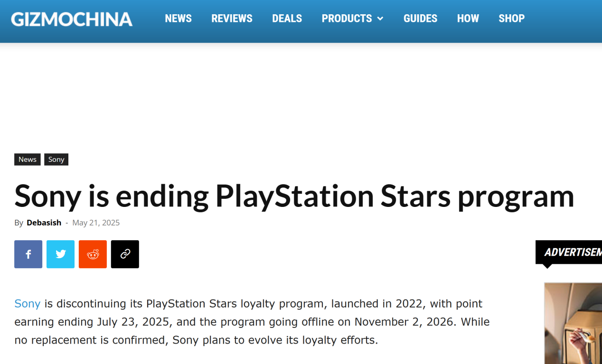Viewport: 602px width, 364px height.
Task: Select Deals in the navigation bar
Action: point(287,19)
